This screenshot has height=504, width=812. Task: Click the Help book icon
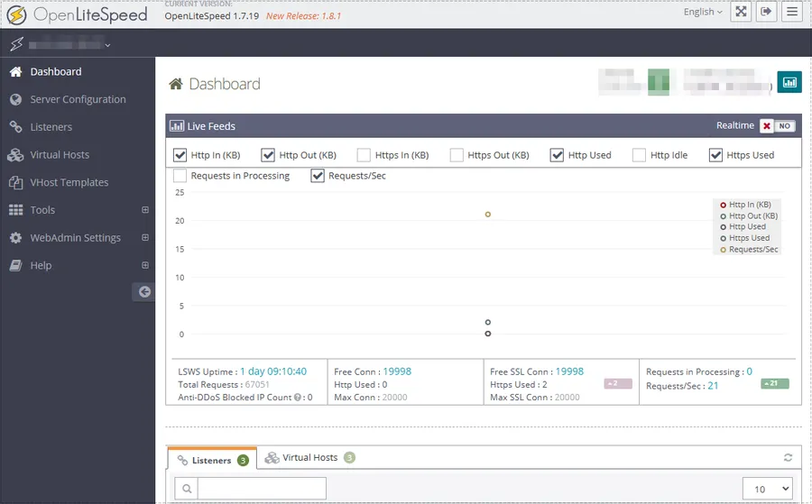[16, 265]
